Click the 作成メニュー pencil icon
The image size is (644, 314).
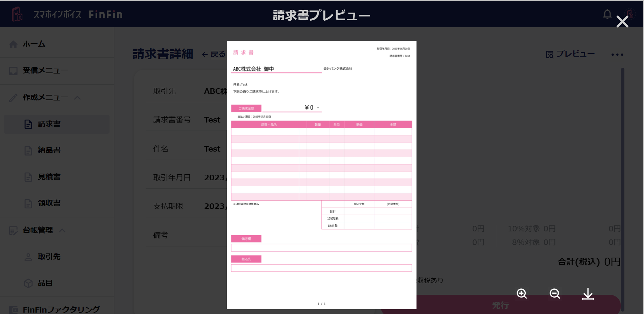pyautogui.click(x=13, y=98)
